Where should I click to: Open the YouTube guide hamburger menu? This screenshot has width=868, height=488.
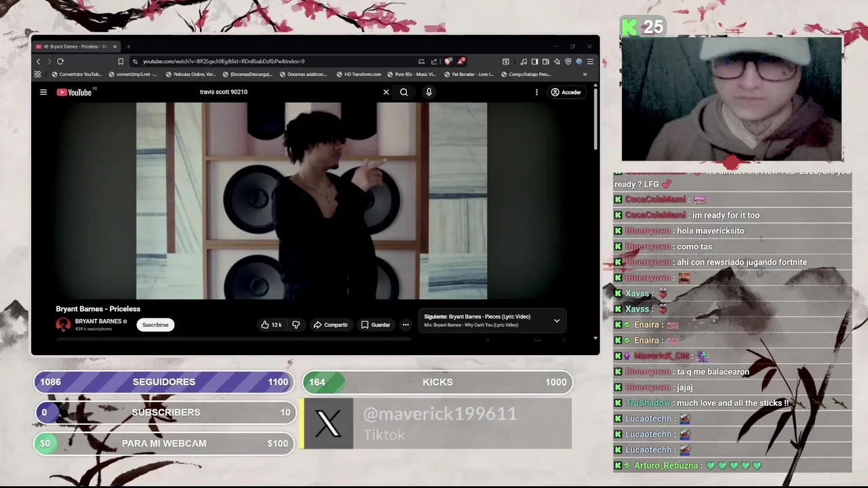tap(43, 92)
